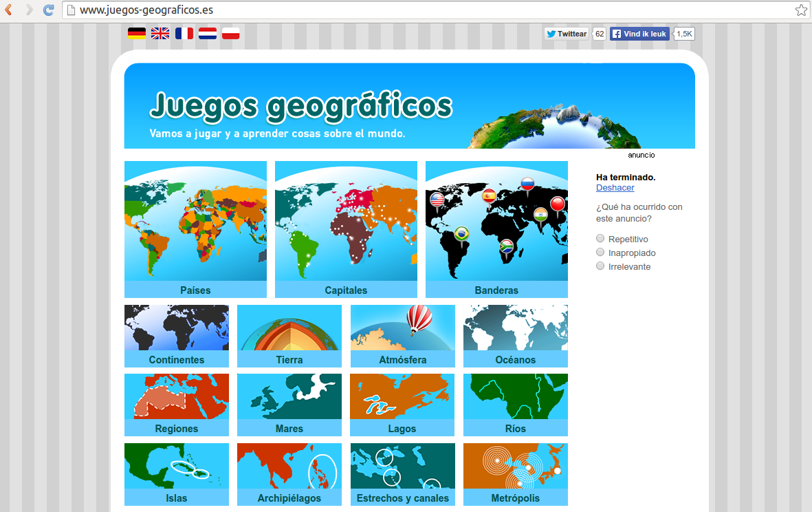The image size is (812, 512).
Task: Open the Tierra earth layers game
Action: (289, 336)
